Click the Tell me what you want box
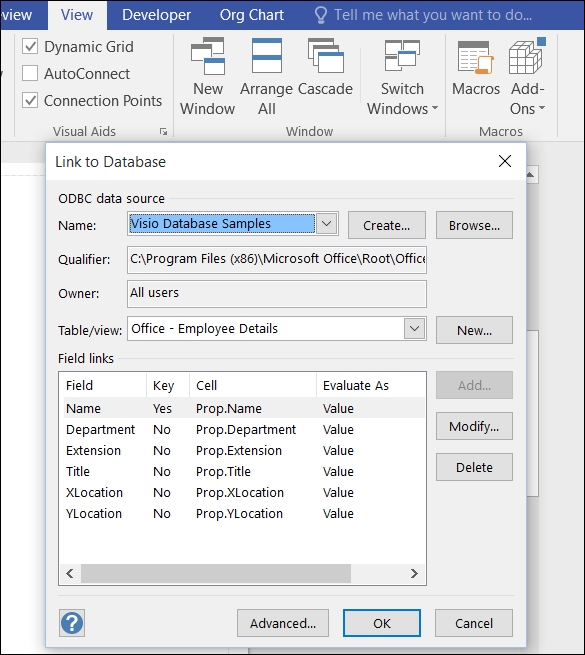This screenshot has height=655, width=585. tap(432, 15)
